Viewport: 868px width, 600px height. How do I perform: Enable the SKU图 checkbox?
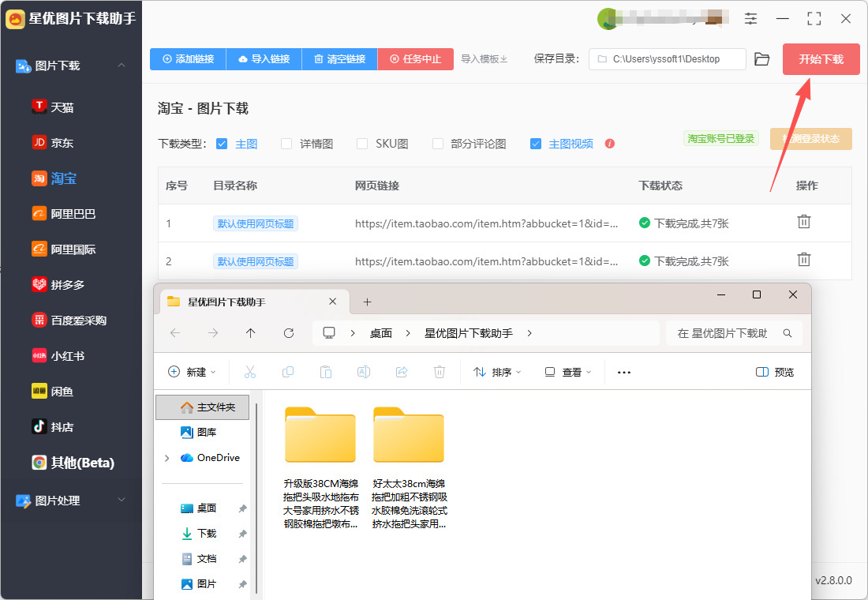(x=362, y=144)
